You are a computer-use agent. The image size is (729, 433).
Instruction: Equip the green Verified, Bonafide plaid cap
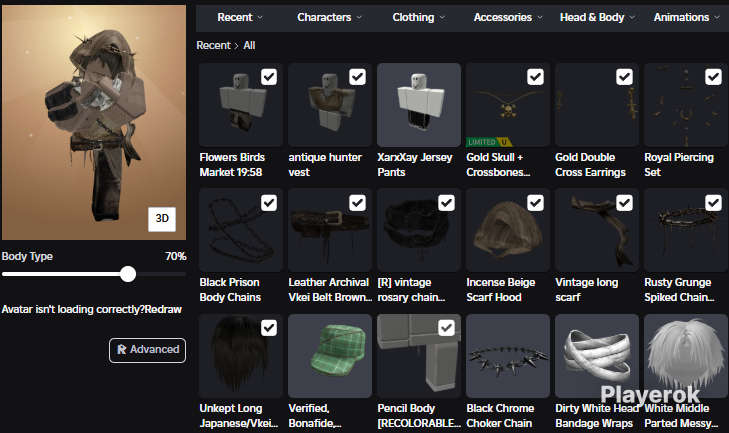tap(330, 356)
